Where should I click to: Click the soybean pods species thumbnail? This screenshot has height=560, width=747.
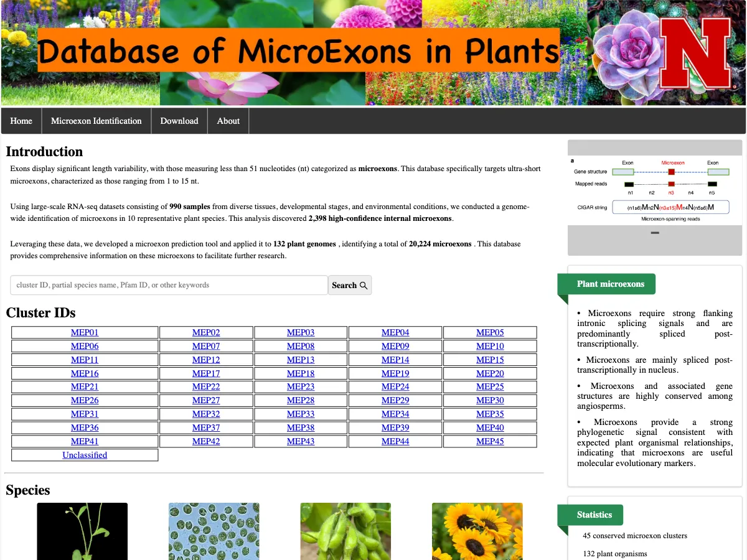point(345,531)
